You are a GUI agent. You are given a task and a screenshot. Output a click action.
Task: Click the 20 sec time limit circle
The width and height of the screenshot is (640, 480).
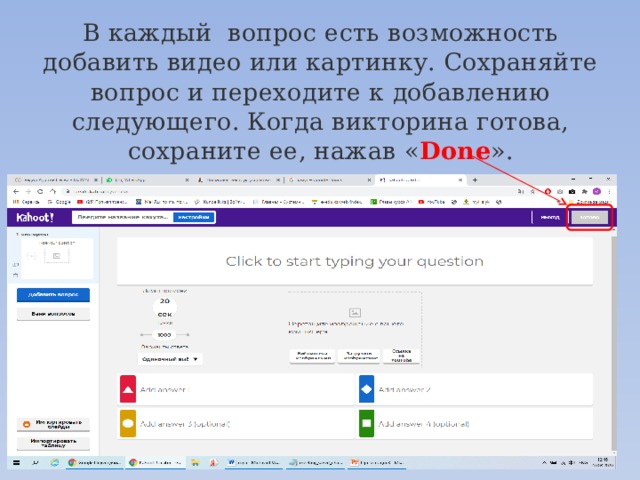point(164,307)
